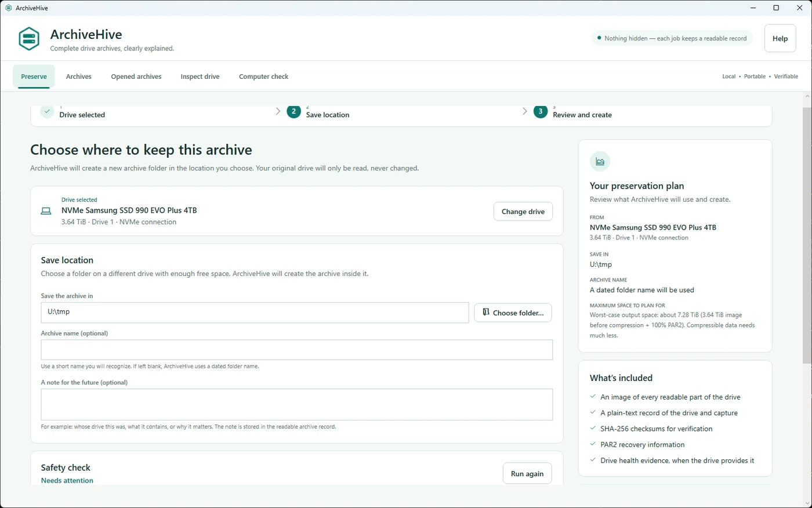Click checkmark beside Drive health evidence
Screen dimensions: 812x508
[593, 460]
